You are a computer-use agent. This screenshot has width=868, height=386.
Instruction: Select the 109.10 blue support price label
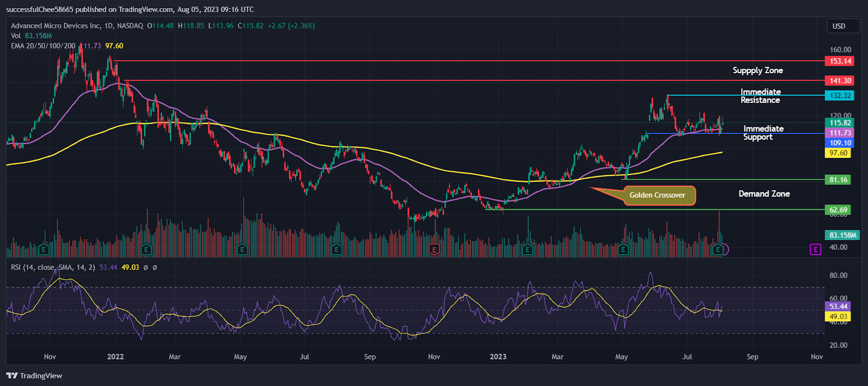(840, 143)
